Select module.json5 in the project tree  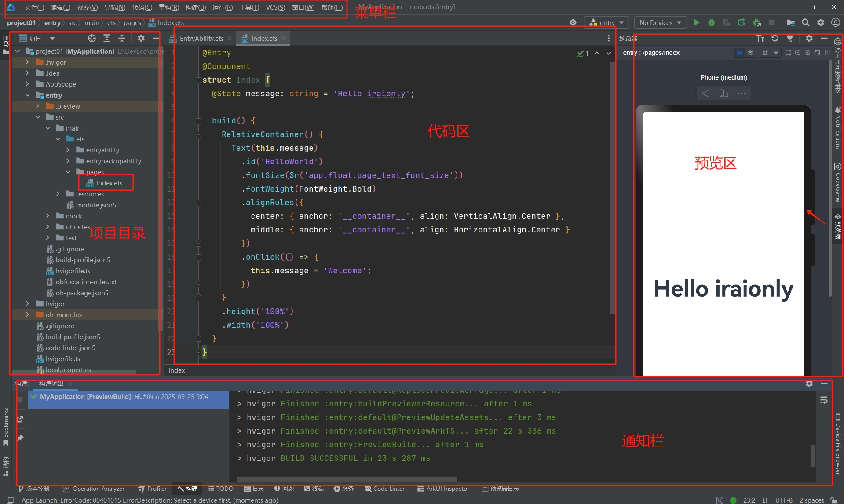point(95,205)
